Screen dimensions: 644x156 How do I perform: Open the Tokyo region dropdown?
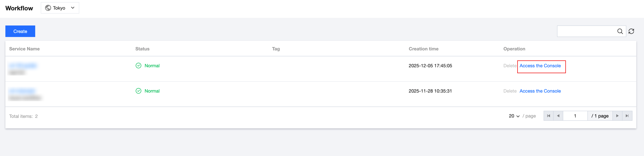tap(60, 8)
